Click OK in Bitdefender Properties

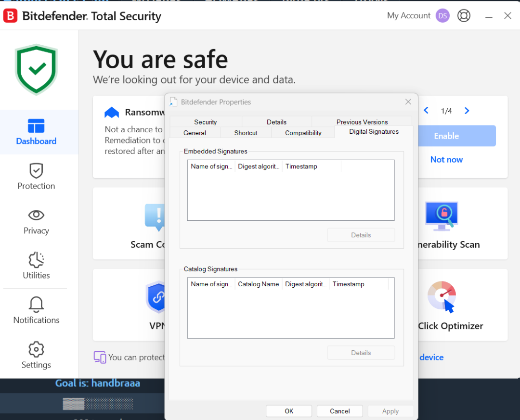tap(289, 411)
